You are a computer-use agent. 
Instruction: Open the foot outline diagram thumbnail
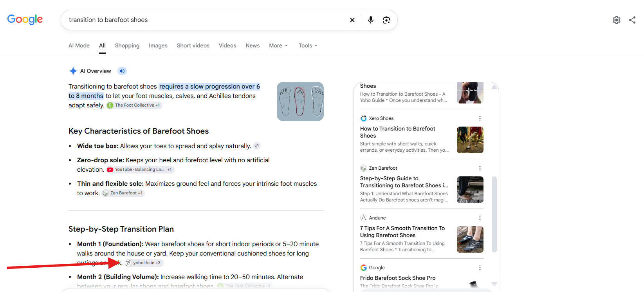tap(300, 102)
